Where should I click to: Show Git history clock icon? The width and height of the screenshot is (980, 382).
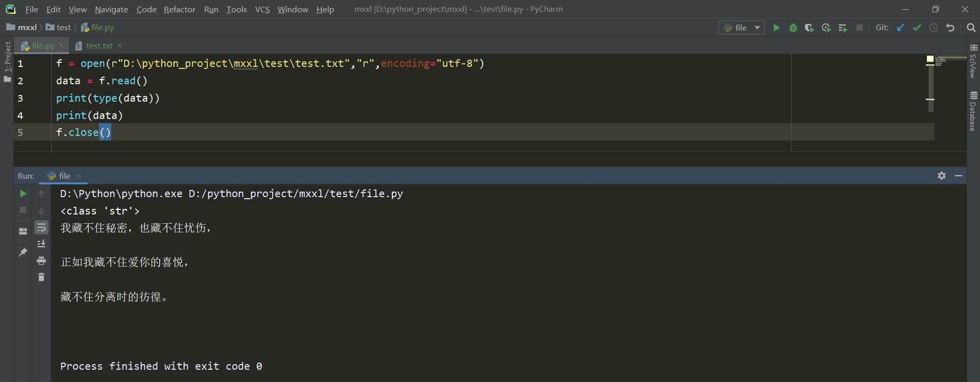934,28
